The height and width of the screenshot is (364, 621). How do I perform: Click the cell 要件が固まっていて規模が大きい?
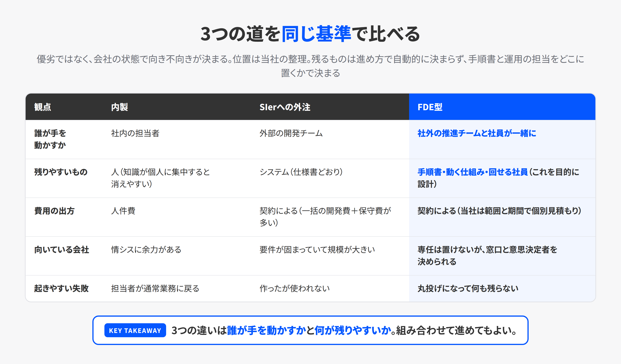pos(317,250)
